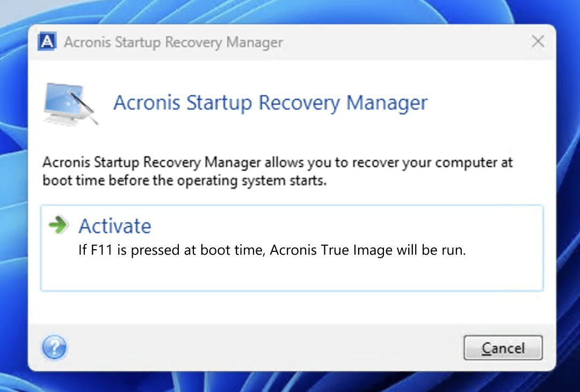This screenshot has height=392, width=580.
Task: Click the gray window title text
Action: 173,42
